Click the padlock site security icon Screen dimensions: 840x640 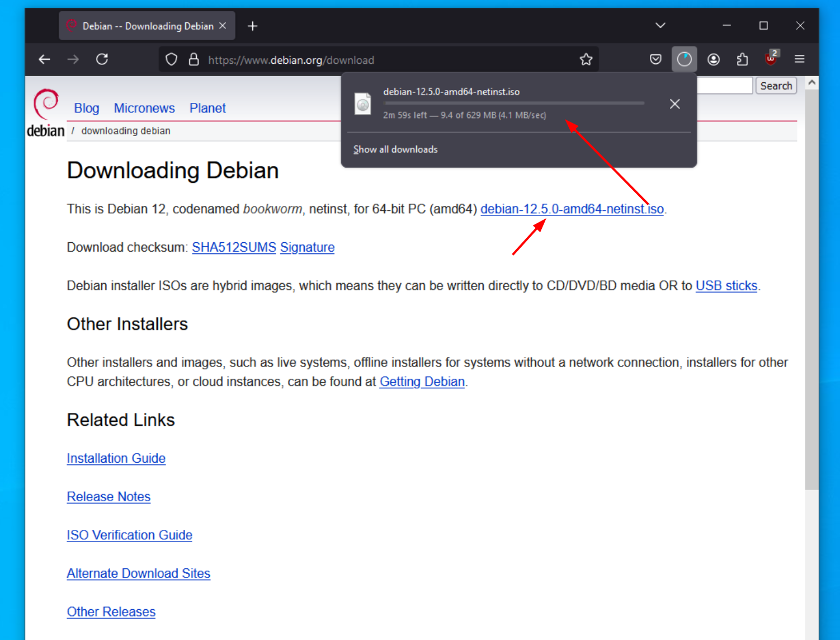click(x=194, y=59)
